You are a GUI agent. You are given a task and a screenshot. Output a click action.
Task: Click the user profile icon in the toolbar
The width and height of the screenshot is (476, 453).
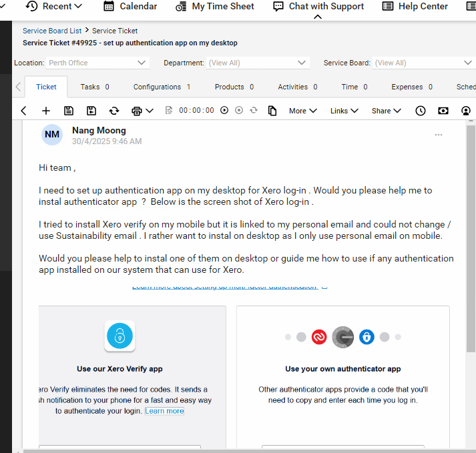click(466, 111)
